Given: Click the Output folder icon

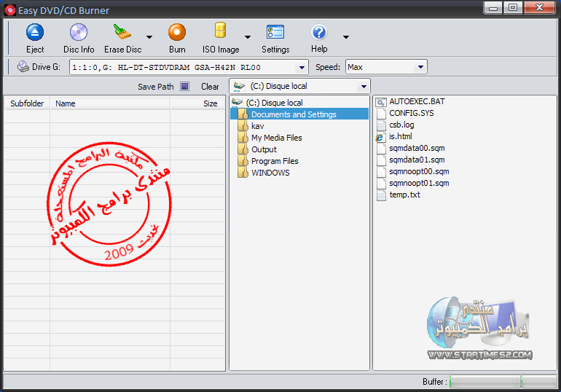Looking at the screenshot, I should pyautogui.click(x=243, y=149).
